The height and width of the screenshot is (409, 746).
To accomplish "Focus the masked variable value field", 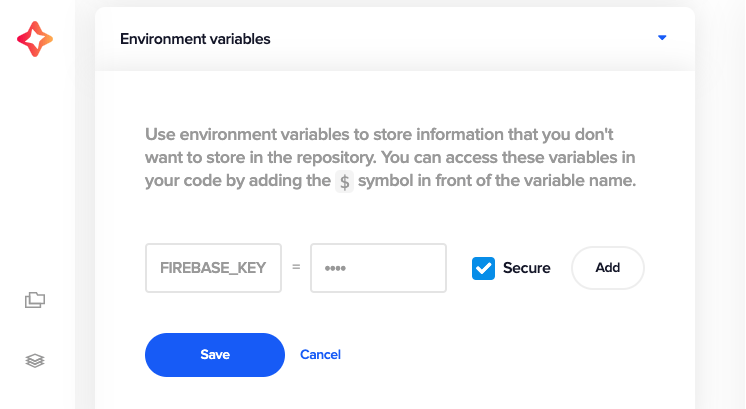I will tap(378, 268).
